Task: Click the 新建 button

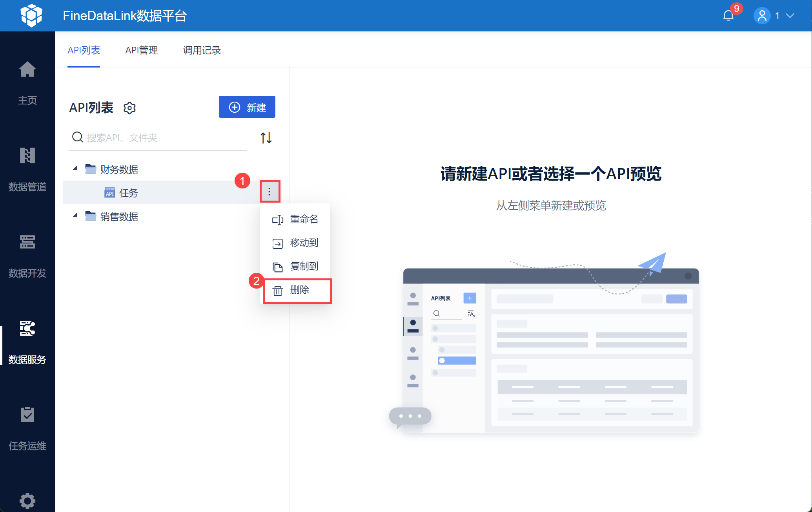Action: pos(247,107)
